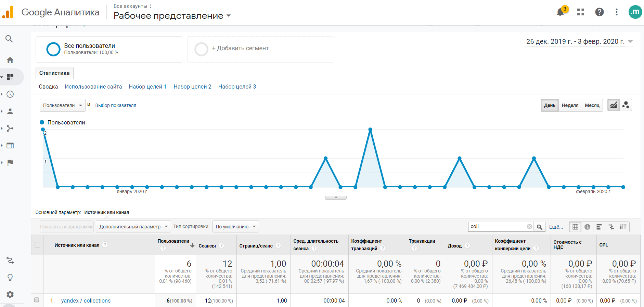This screenshot has height=307, width=644.
Task: Select pivot table view icon
Action: pyautogui.click(x=623, y=227)
